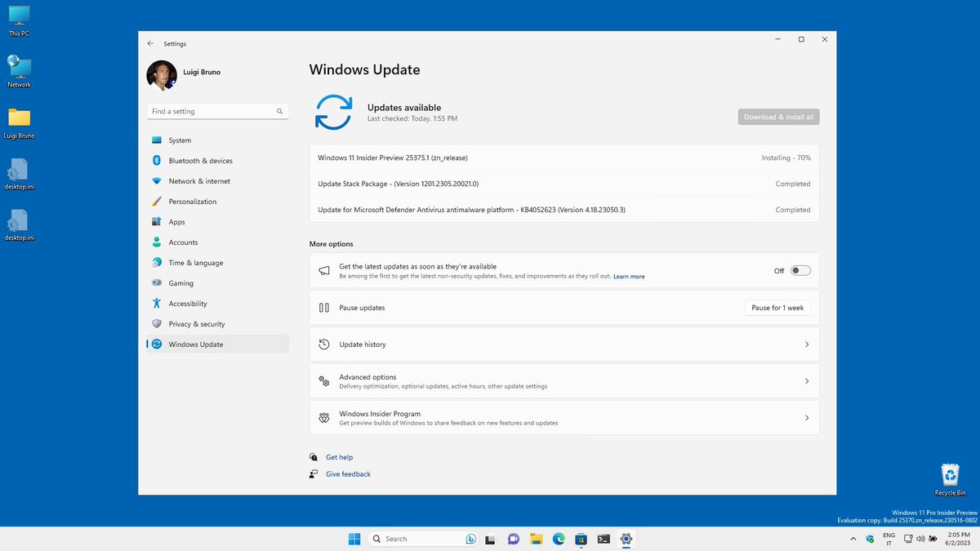This screenshot has height=551, width=980.
Task: Open Personalization settings page
Action: [x=217, y=202]
